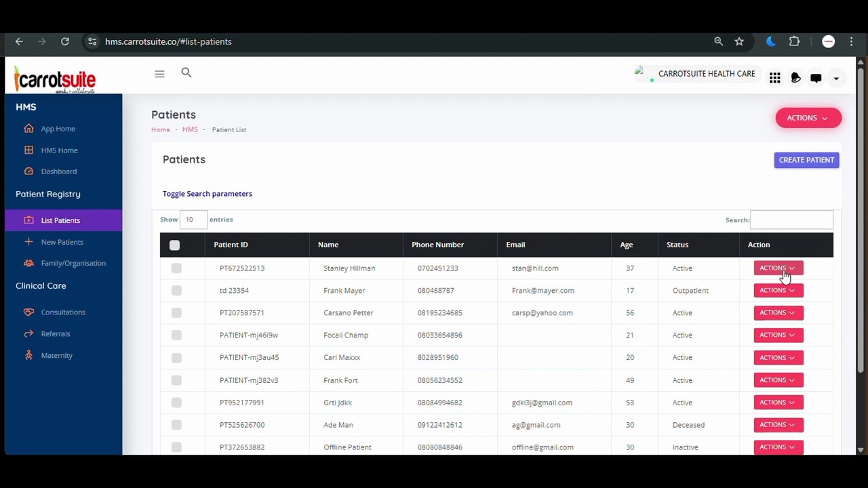Click the table Search input field
868x488 pixels.
(x=792, y=220)
